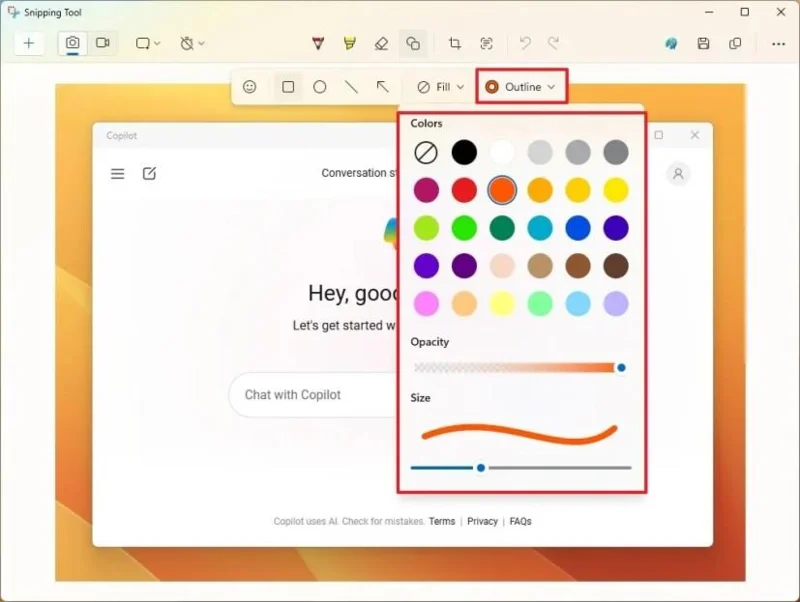Image resolution: width=800 pixels, height=602 pixels.
Task: Pick the dark brown color swatch
Action: [616, 266]
